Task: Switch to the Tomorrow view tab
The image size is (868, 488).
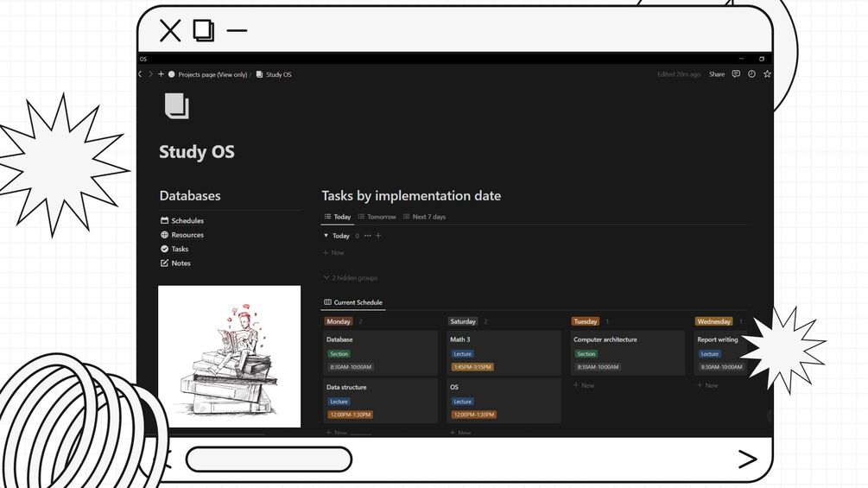Action: [377, 217]
